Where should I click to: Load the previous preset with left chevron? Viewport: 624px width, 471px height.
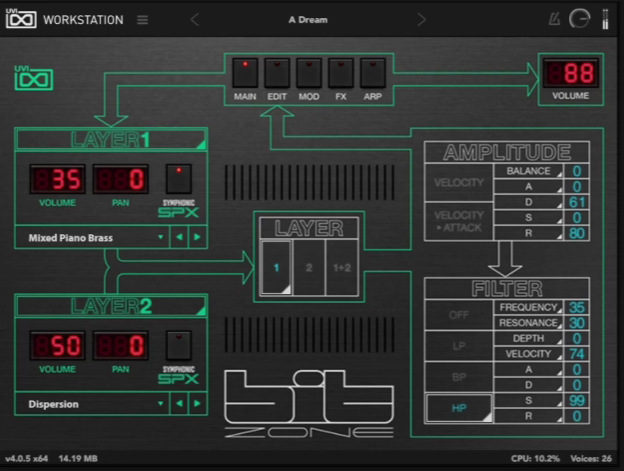click(x=195, y=19)
